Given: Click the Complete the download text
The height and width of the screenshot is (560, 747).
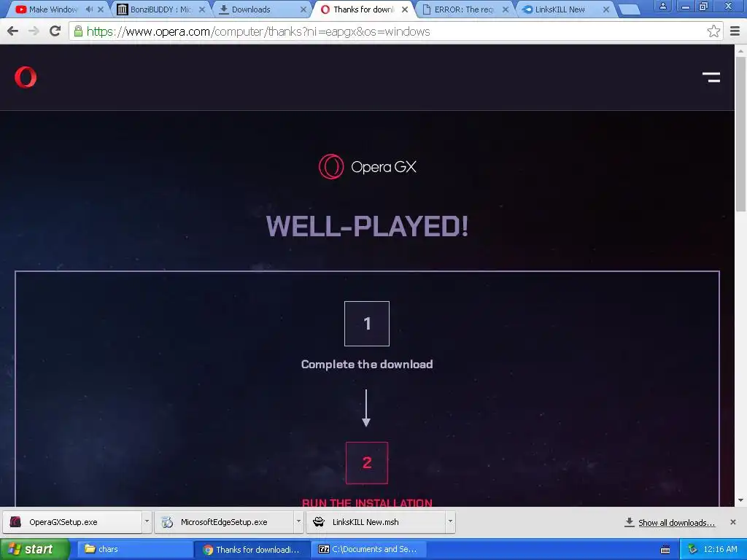Looking at the screenshot, I should click(x=367, y=365).
